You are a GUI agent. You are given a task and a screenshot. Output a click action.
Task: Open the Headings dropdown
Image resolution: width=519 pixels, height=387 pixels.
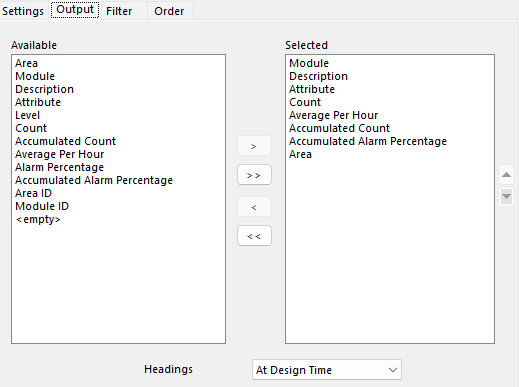point(327,370)
